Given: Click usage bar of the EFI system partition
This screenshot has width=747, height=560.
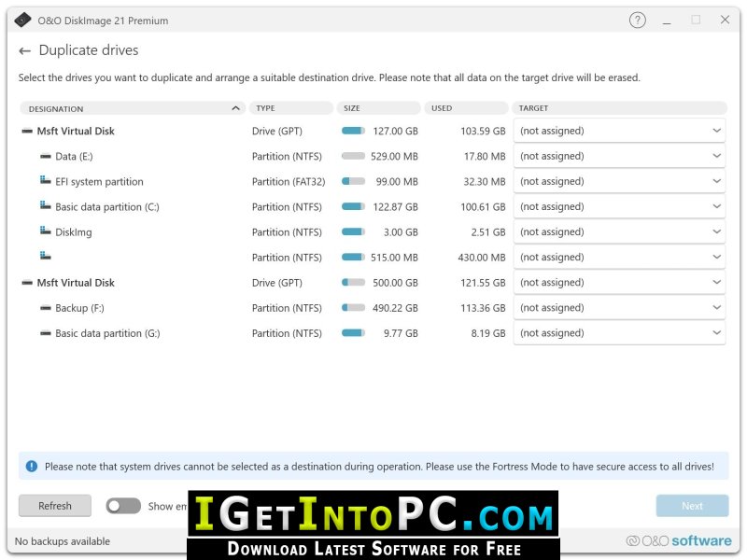Looking at the screenshot, I should 353,181.
